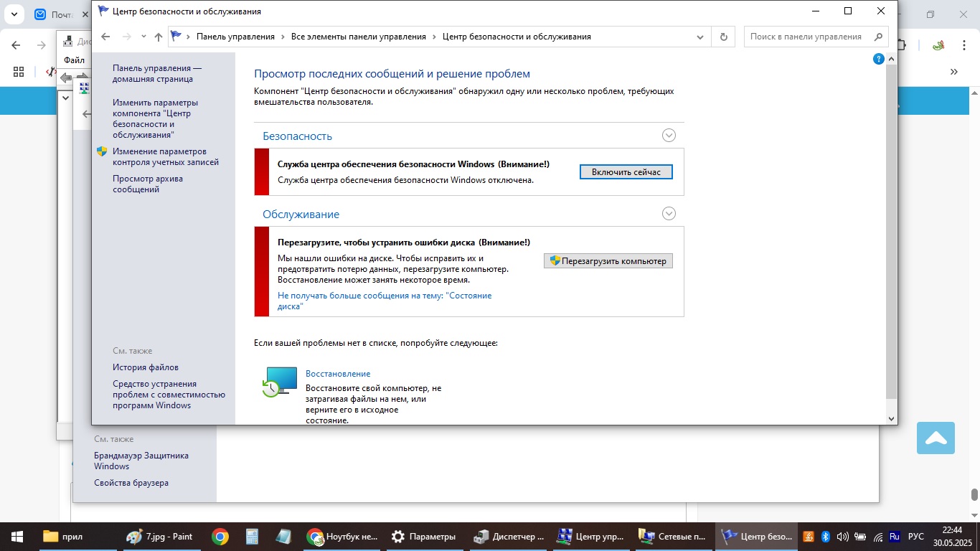Go back in Security Center window

point(105,37)
